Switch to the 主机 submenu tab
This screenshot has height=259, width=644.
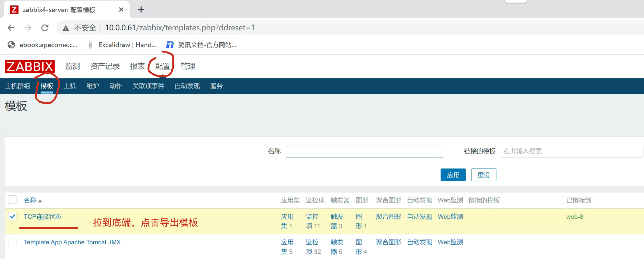tap(70, 86)
